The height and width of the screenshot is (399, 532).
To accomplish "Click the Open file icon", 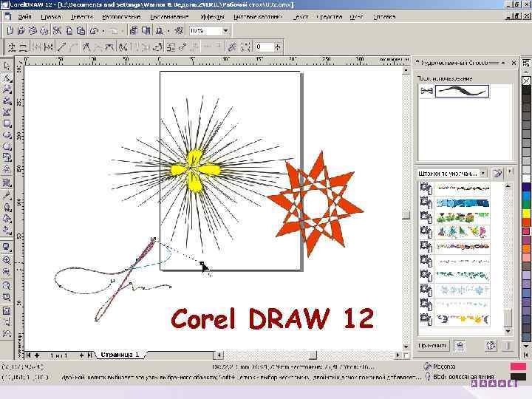I will point(21,31).
